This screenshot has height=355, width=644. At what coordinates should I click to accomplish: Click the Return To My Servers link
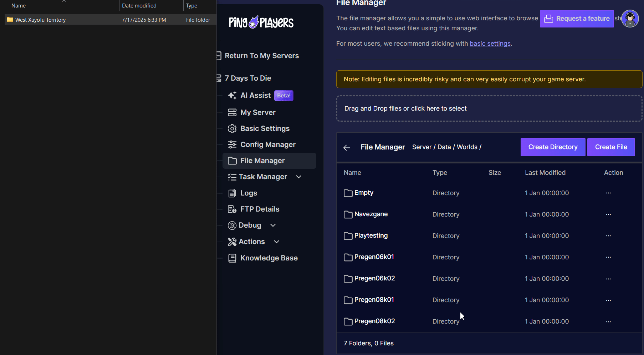click(x=262, y=56)
